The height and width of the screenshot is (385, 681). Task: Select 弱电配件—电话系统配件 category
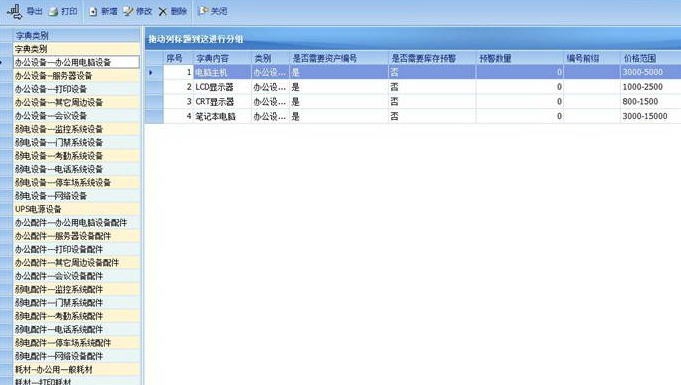coord(76,329)
